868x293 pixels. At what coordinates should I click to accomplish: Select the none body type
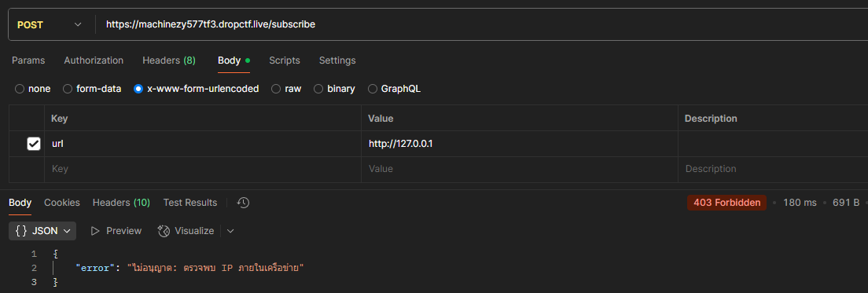click(33, 89)
